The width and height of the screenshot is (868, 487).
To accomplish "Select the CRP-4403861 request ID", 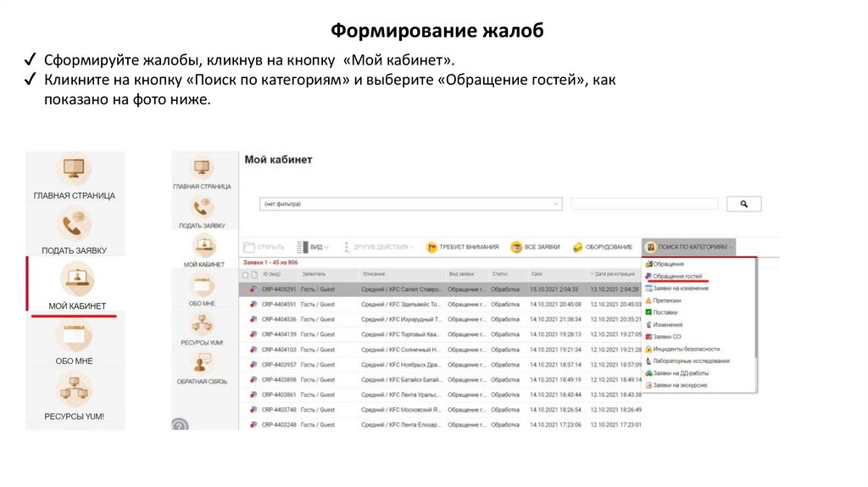I will tap(279, 395).
